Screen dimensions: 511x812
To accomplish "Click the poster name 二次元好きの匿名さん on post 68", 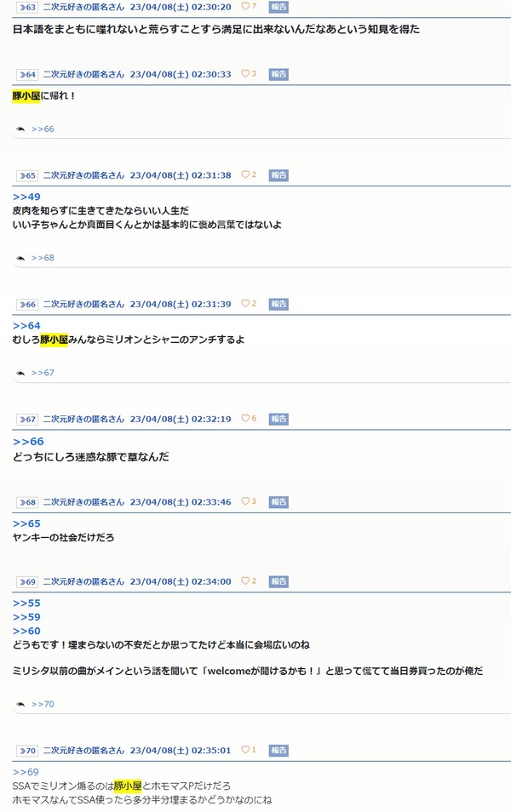I will [83, 502].
